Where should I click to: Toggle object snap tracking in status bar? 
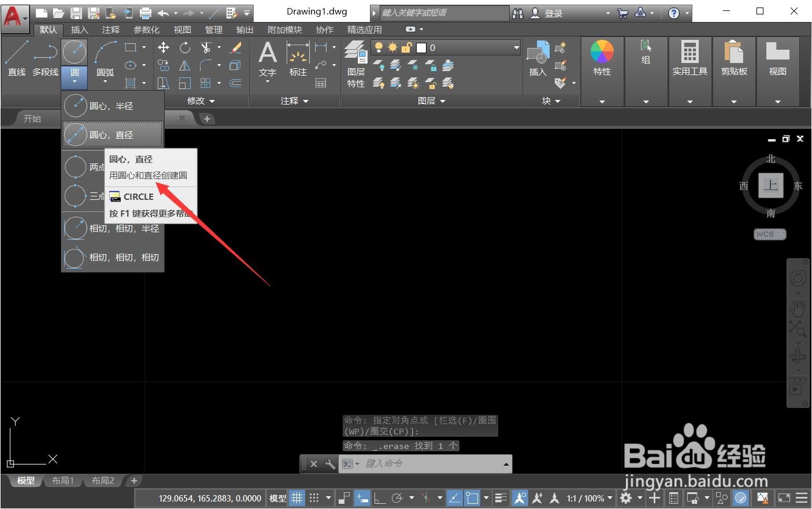[455, 497]
